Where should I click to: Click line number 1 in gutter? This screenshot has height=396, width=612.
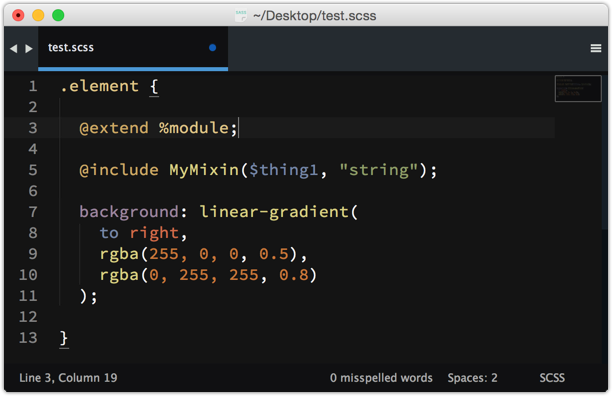33,86
